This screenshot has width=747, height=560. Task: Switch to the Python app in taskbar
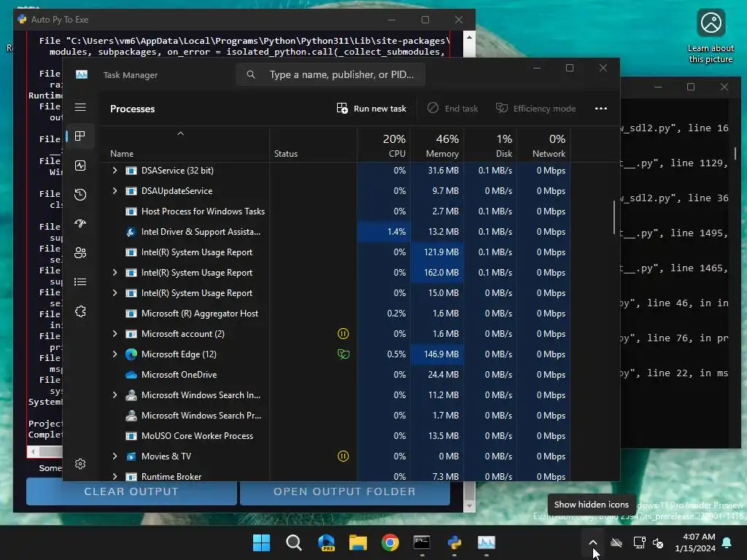454,542
